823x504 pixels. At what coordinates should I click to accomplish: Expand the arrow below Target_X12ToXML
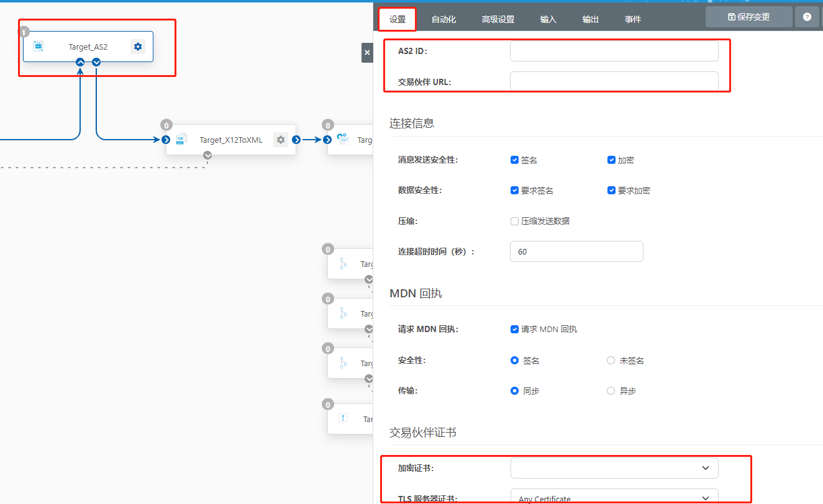207,155
